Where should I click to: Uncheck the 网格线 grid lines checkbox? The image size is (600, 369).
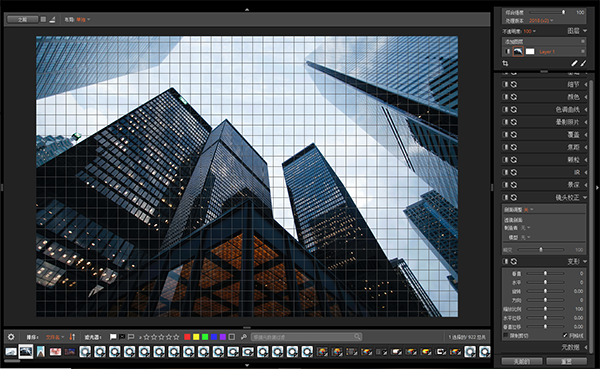tap(565, 335)
